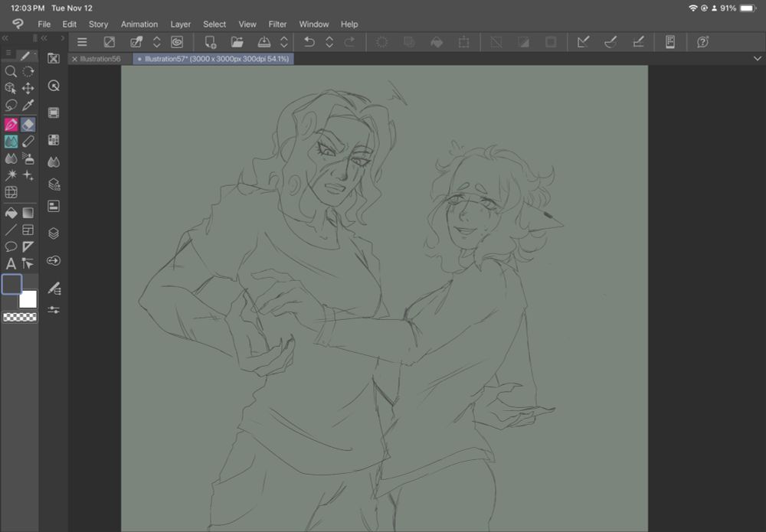Click the New canvas icon
Screen dimensions: 766x532
point(211,42)
